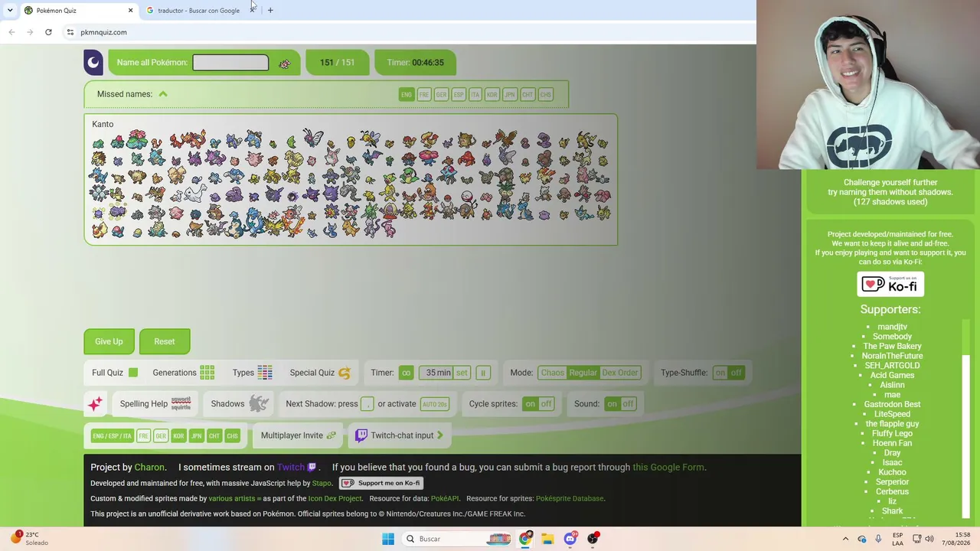This screenshot has height=551, width=980.
Task: Turn Type-Shuffle off
Action: (736, 373)
